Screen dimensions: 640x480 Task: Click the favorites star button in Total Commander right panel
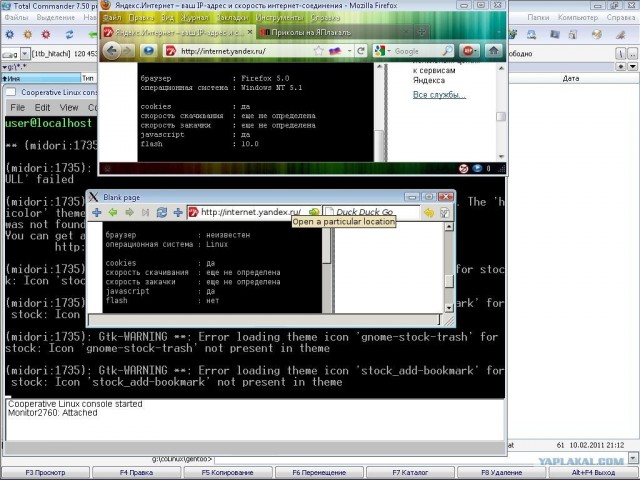[621, 66]
